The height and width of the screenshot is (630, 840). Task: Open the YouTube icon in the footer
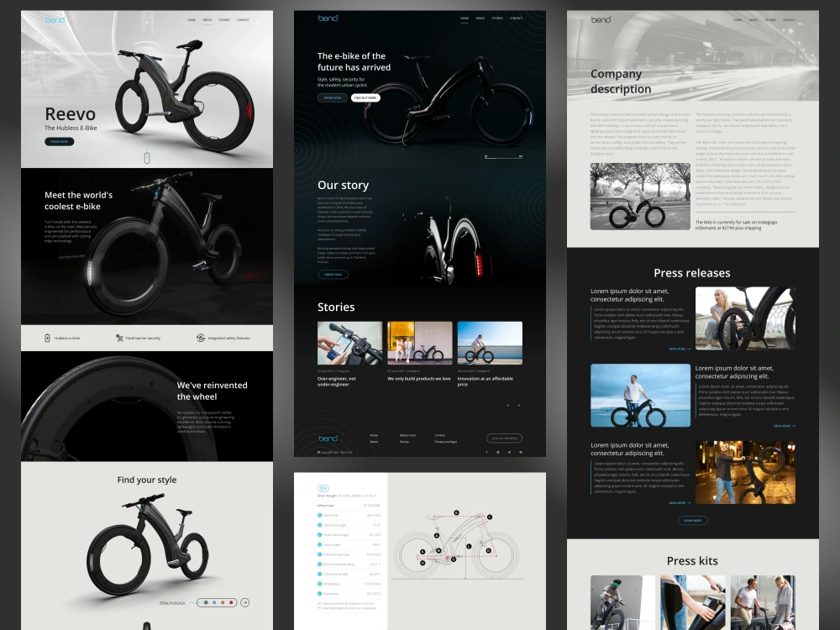(520, 452)
